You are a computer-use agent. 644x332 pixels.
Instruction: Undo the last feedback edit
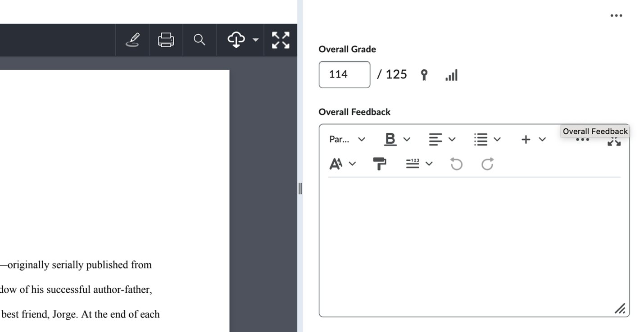(x=456, y=164)
